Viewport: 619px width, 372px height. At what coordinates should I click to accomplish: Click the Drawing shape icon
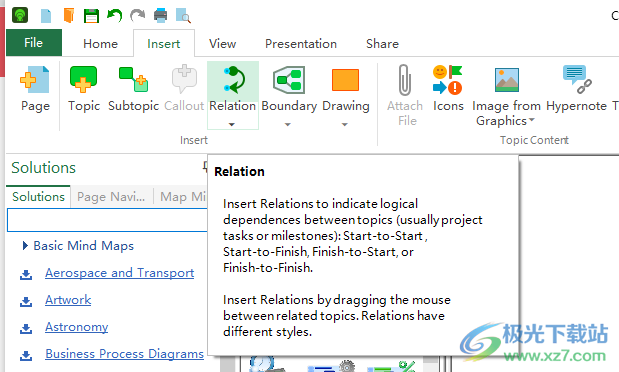tap(345, 80)
